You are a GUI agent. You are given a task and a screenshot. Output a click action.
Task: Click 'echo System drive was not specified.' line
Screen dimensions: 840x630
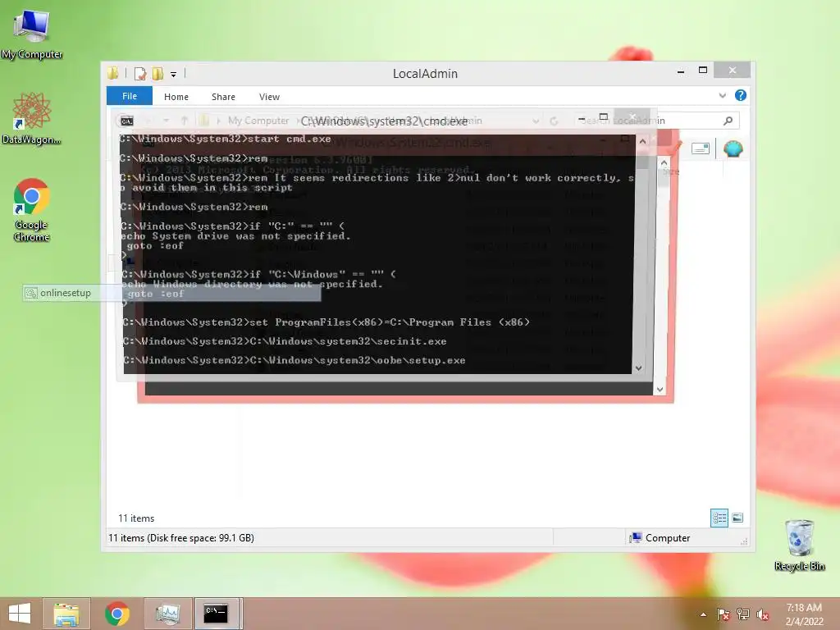(235, 236)
